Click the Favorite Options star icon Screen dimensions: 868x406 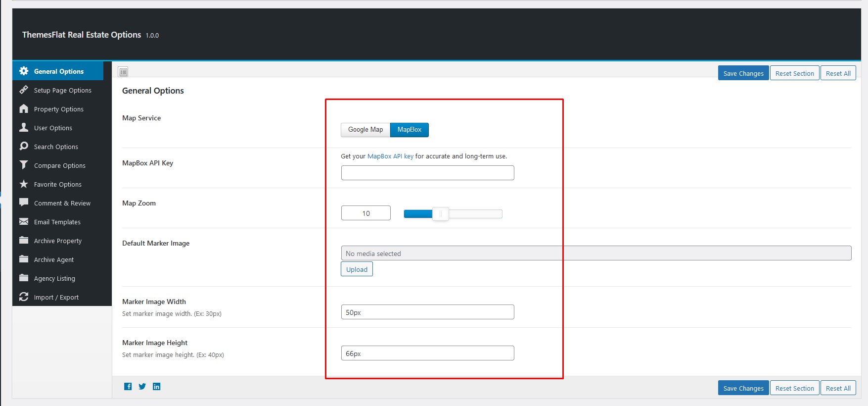click(24, 184)
